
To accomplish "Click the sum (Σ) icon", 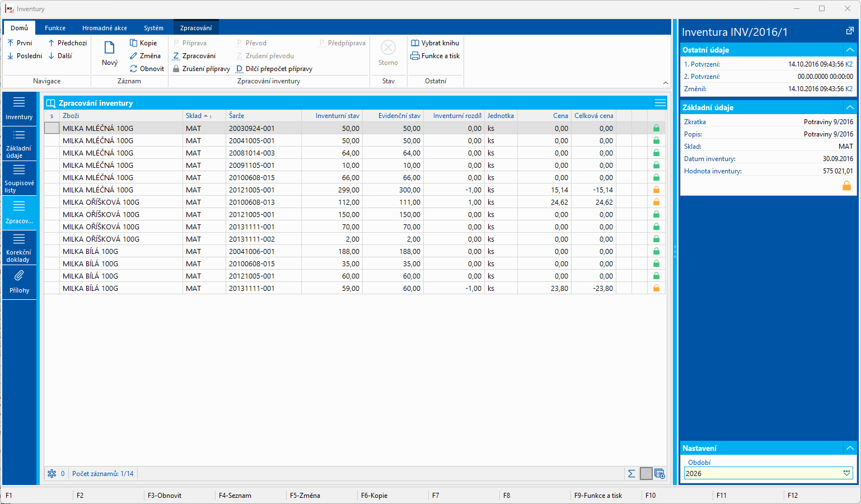I will (631, 474).
